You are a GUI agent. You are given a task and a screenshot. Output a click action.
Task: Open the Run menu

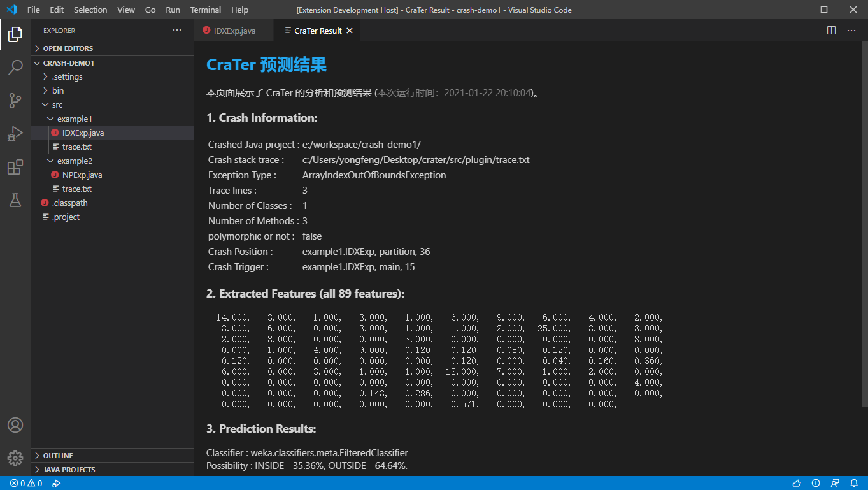[x=173, y=10]
